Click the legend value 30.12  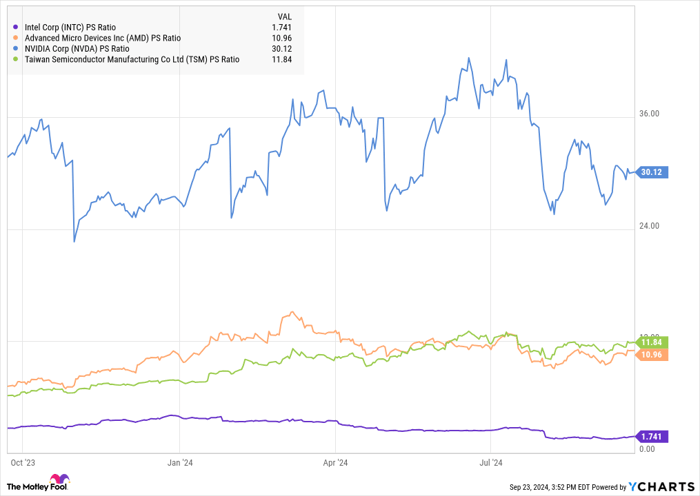282,49
